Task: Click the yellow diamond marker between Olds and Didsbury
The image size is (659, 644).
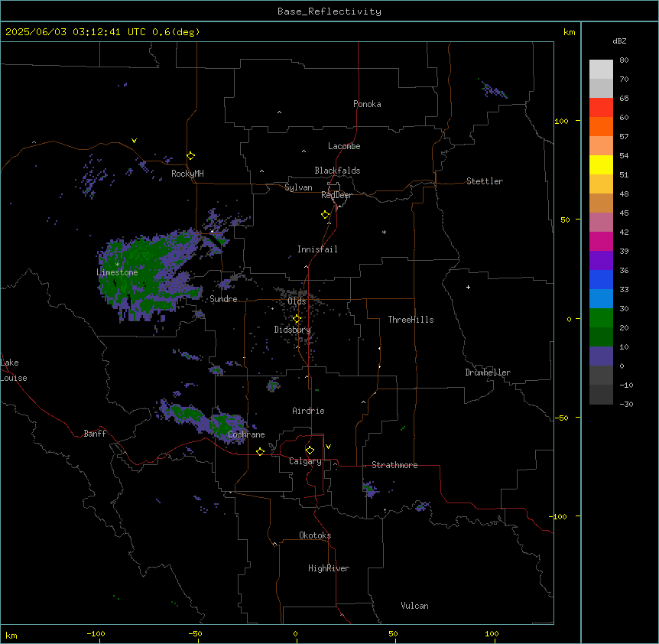Action: click(x=297, y=319)
